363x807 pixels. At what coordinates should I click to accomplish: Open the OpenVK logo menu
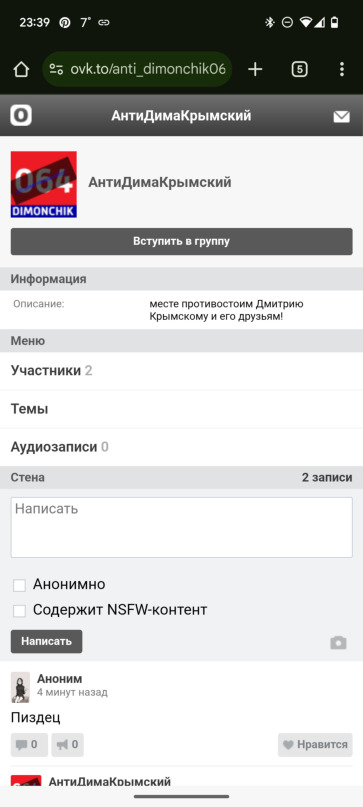[21, 115]
